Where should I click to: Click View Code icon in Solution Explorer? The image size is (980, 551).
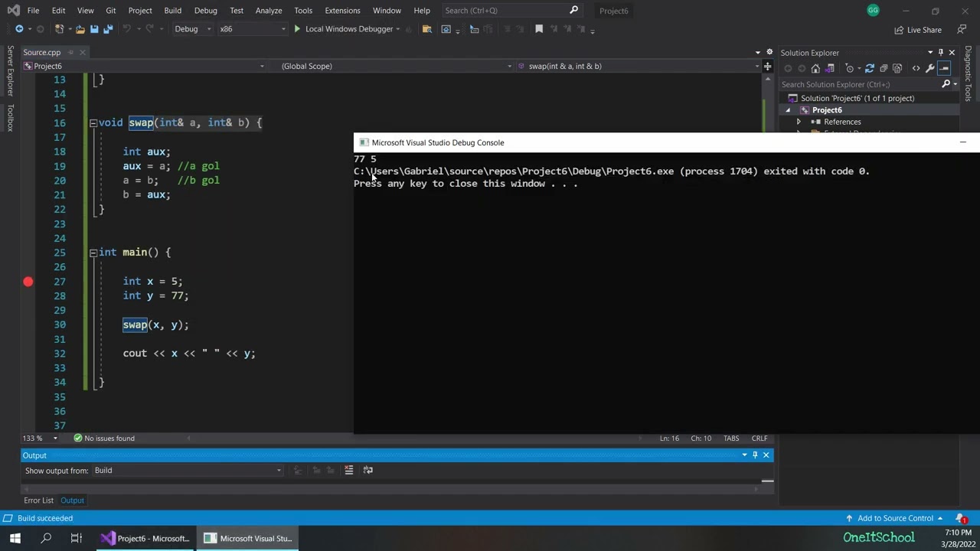click(x=916, y=68)
